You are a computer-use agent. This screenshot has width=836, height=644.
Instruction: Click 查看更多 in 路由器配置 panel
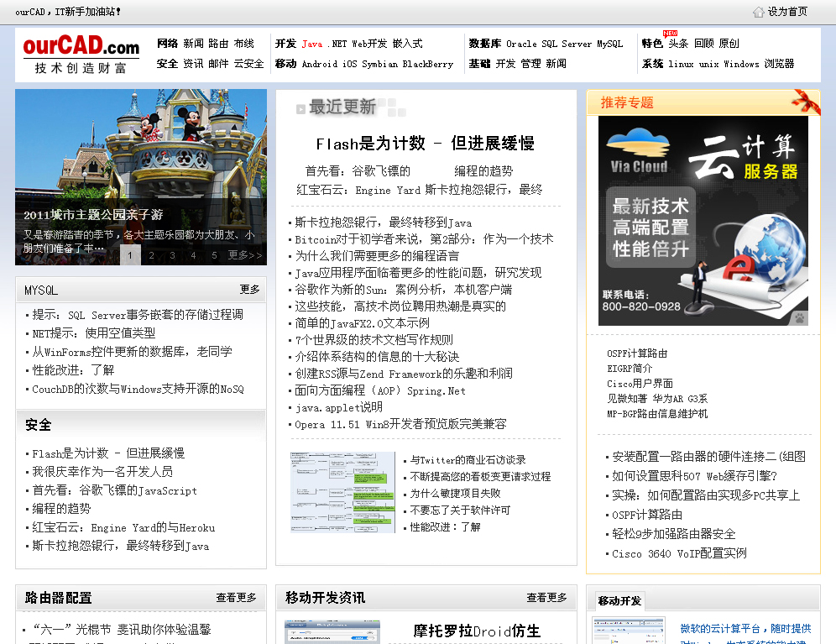pos(236,598)
